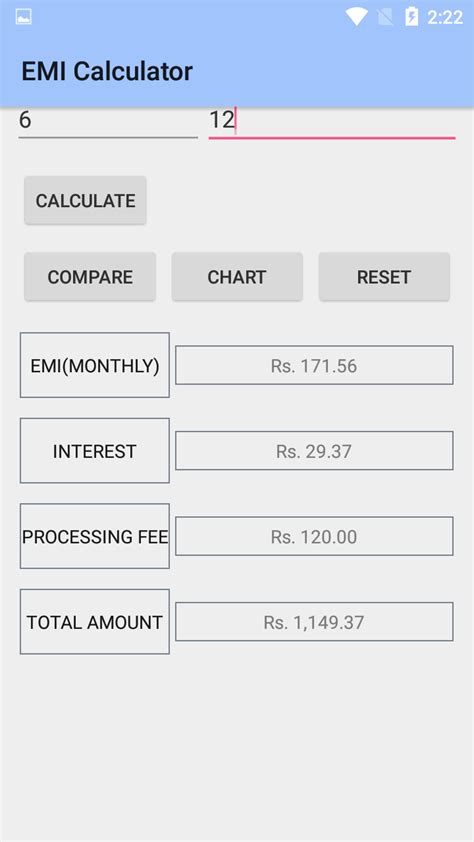Show the CHART view
The width and height of the screenshot is (474, 842).
click(237, 277)
